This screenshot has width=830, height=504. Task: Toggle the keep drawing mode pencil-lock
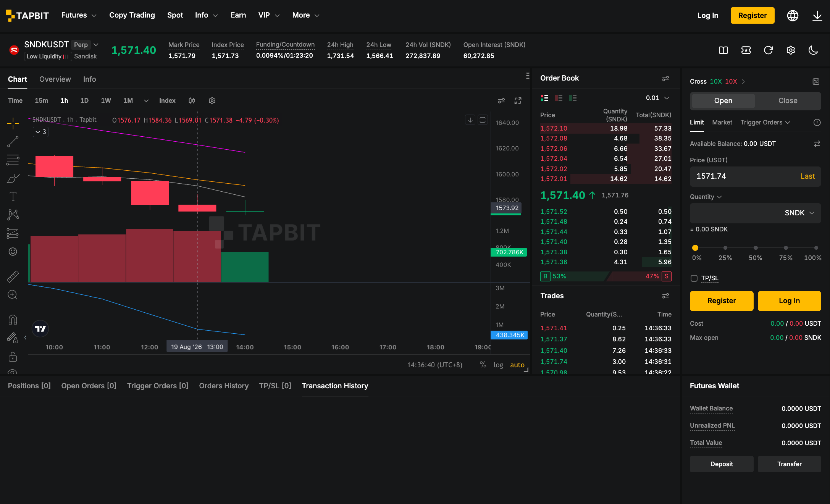point(13,338)
